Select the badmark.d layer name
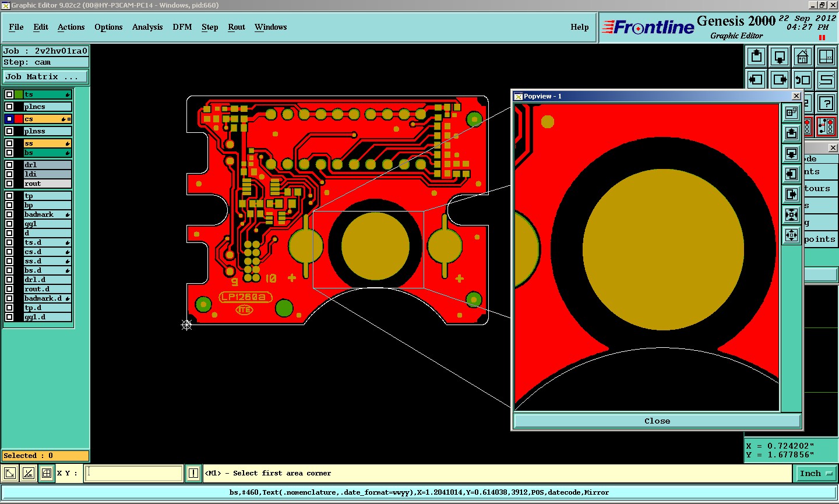The height and width of the screenshot is (504, 839). point(48,298)
